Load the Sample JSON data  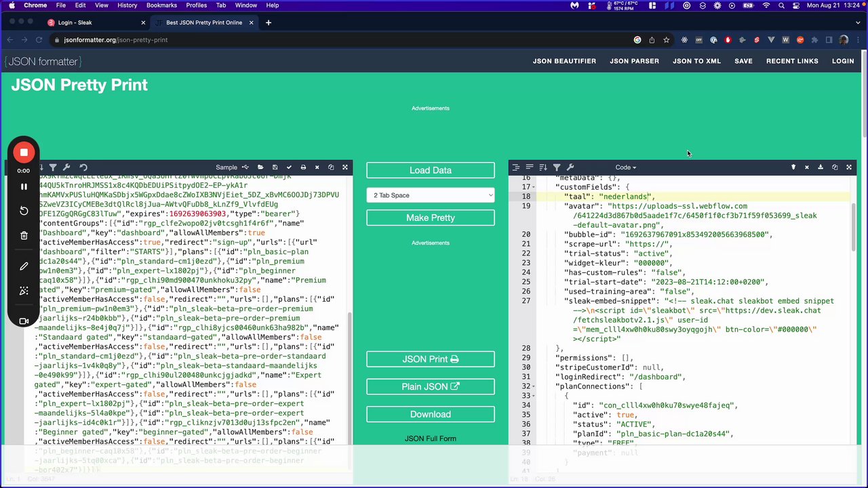coord(226,167)
